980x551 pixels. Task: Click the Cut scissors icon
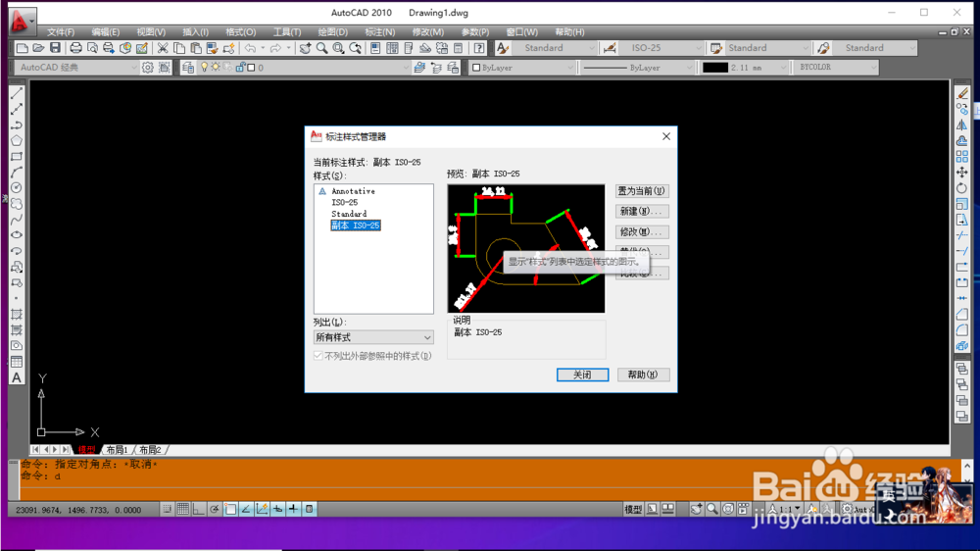point(163,48)
